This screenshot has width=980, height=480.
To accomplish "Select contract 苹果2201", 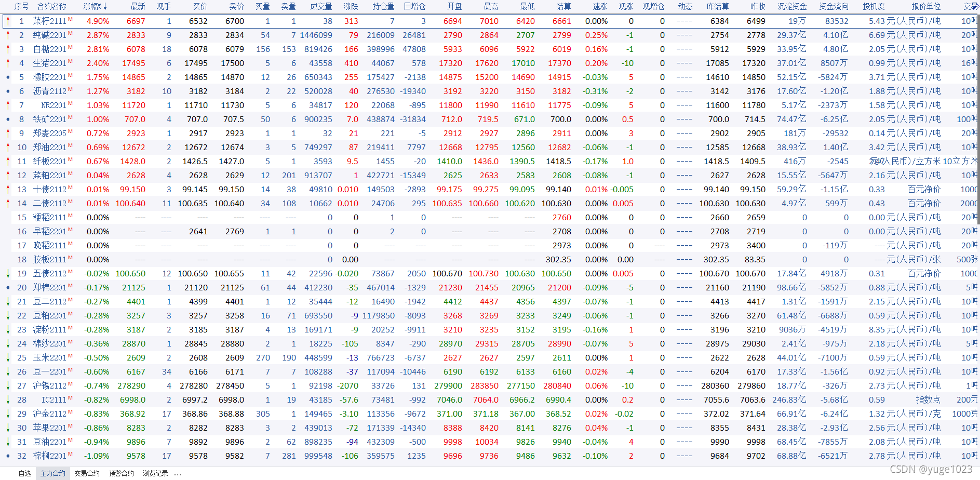I will pyautogui.click(x=50, y=428).
